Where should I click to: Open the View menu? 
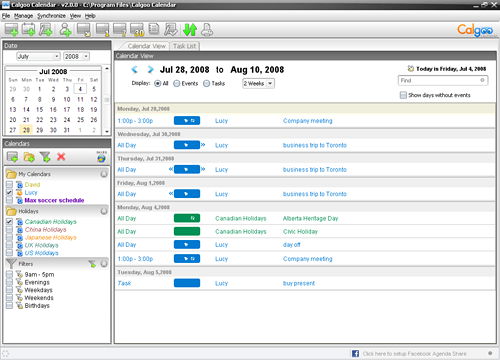tap(75, 16)
